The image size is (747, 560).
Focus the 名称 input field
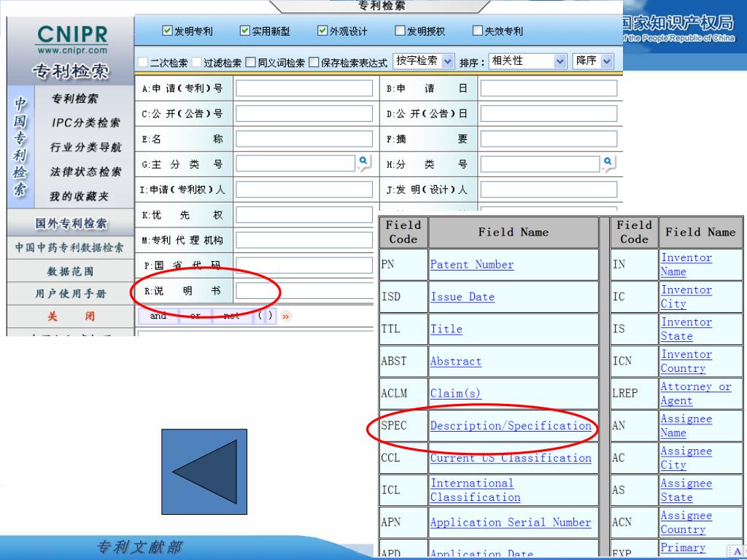(x=304, y=139)
